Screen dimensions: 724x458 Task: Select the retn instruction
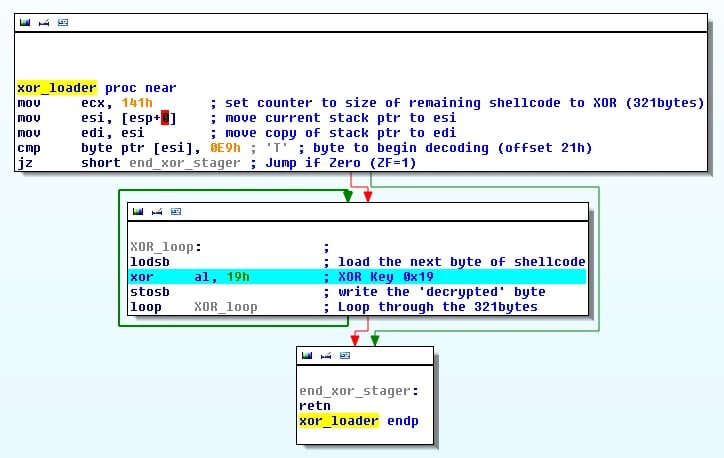point(315,406)
